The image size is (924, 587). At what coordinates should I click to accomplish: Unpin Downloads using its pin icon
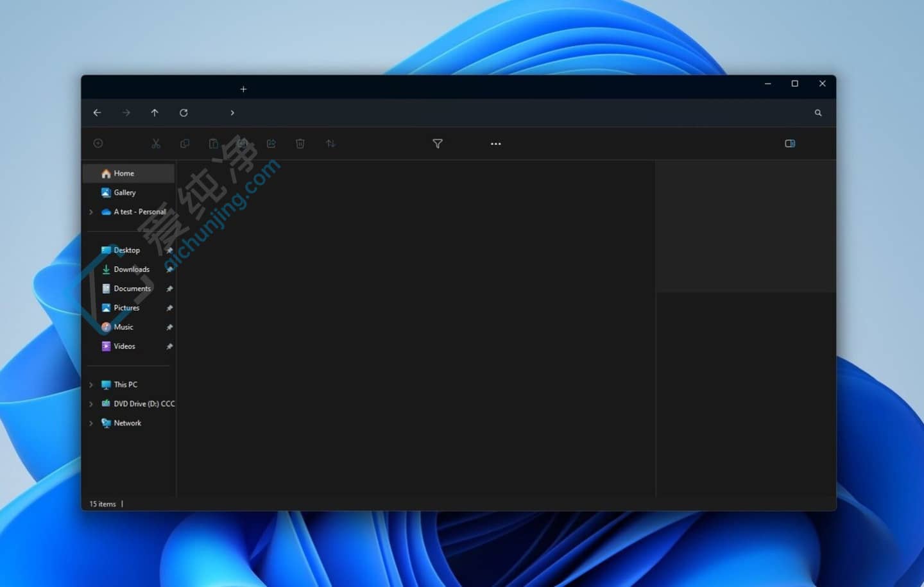click(x=169, y=269)
